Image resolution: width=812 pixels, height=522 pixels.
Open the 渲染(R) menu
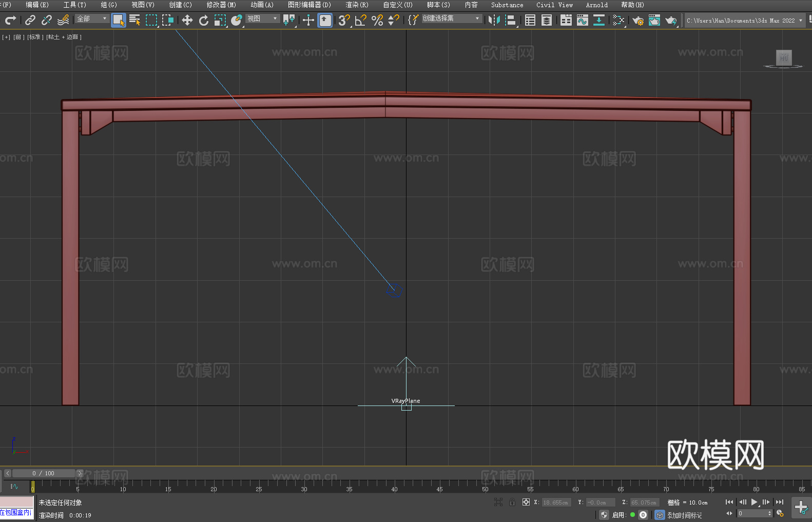[357, 5]
